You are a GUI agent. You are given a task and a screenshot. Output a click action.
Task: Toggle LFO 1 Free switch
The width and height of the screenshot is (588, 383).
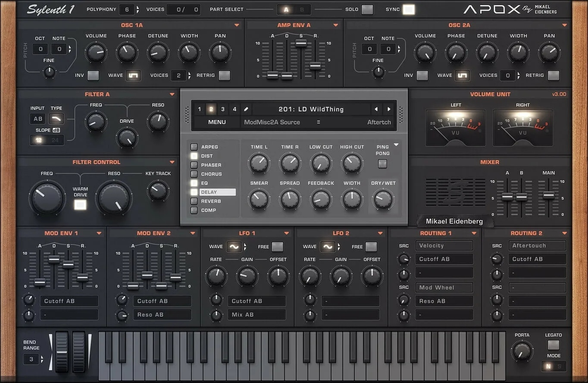(278, 247)
